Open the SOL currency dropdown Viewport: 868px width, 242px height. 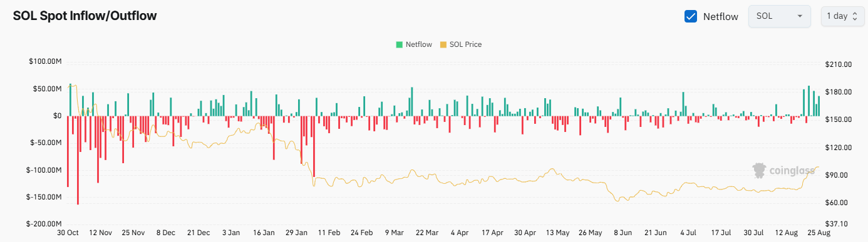(x=780, y=16)
